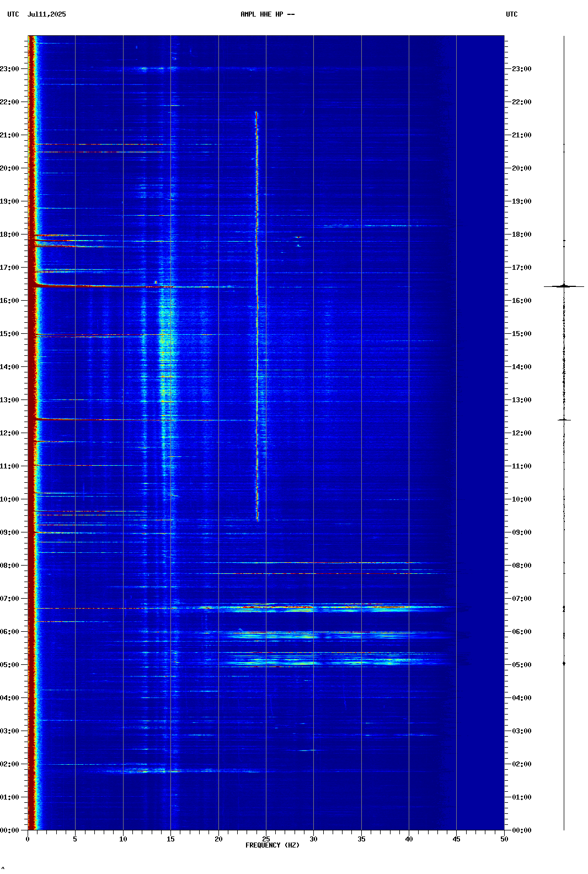The width and height of the screenshot is (588, 874).
Task: Click 16:00 on the right time axis
Action: (x=522, y=301)
